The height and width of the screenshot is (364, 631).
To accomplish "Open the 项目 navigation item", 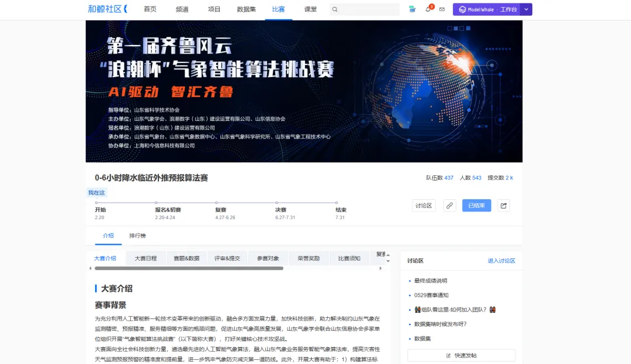I will click(214, 9).
